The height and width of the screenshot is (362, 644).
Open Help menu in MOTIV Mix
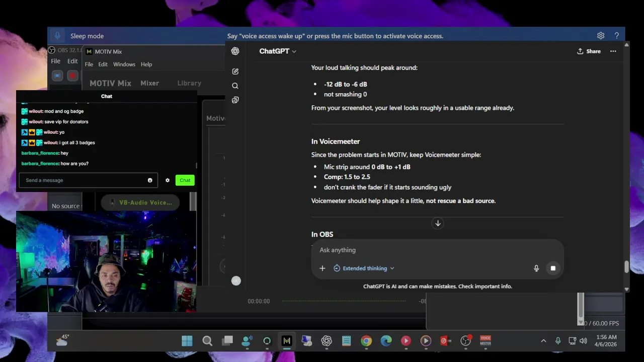coord(146,64)
